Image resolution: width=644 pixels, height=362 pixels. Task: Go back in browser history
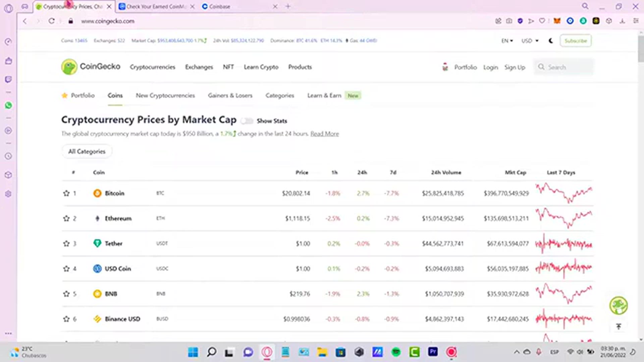[25, 21]
